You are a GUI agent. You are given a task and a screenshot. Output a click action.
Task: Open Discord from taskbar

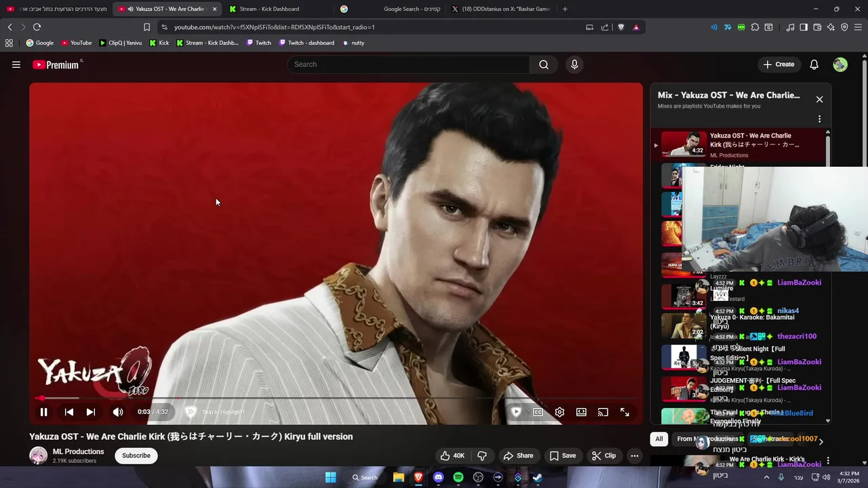point(438,477)
